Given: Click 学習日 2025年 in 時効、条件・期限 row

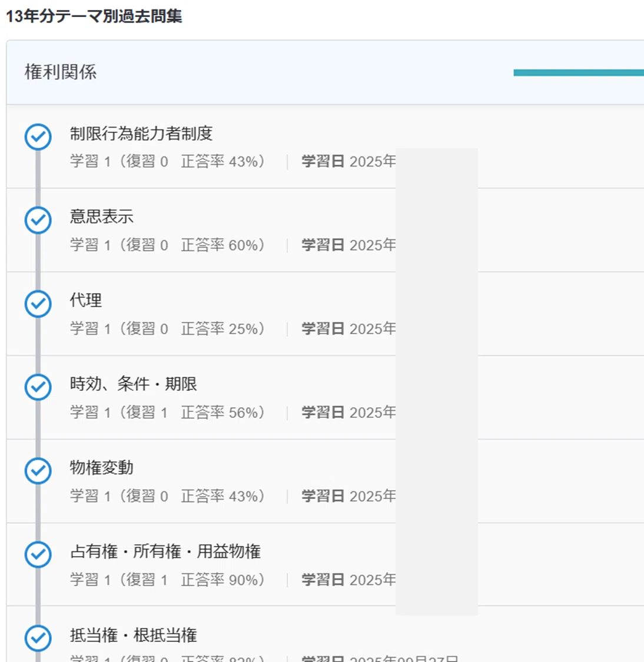Looking at the screenshot, I should click(348, 412).
